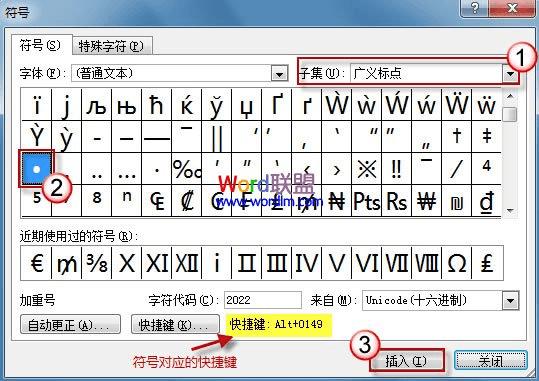Select ⅜ fraction in recently used symbols

tap(97, 263)
